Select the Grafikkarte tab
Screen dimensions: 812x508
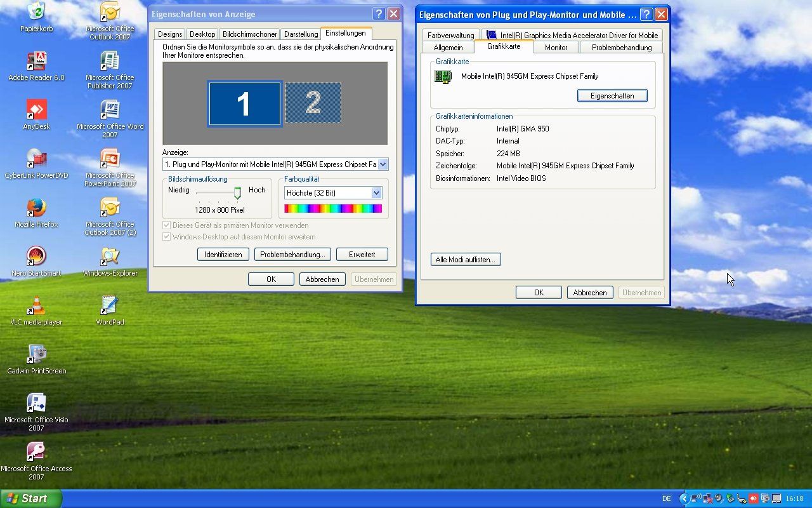[x=504, y=46]
